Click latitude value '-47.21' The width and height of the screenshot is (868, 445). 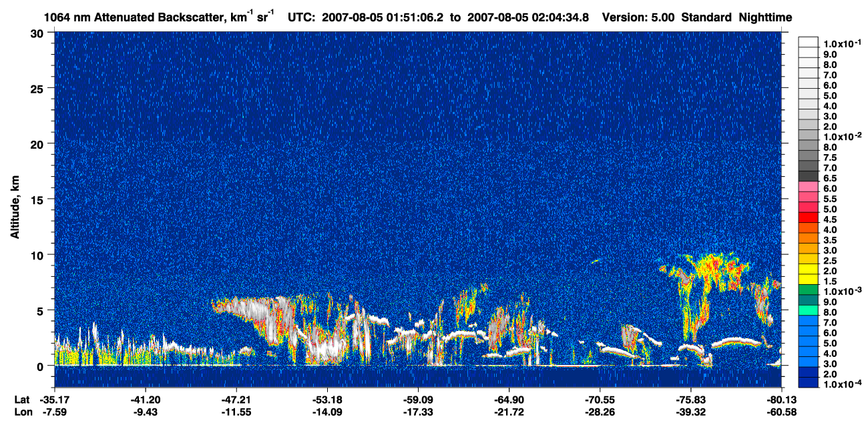[236, 399]
